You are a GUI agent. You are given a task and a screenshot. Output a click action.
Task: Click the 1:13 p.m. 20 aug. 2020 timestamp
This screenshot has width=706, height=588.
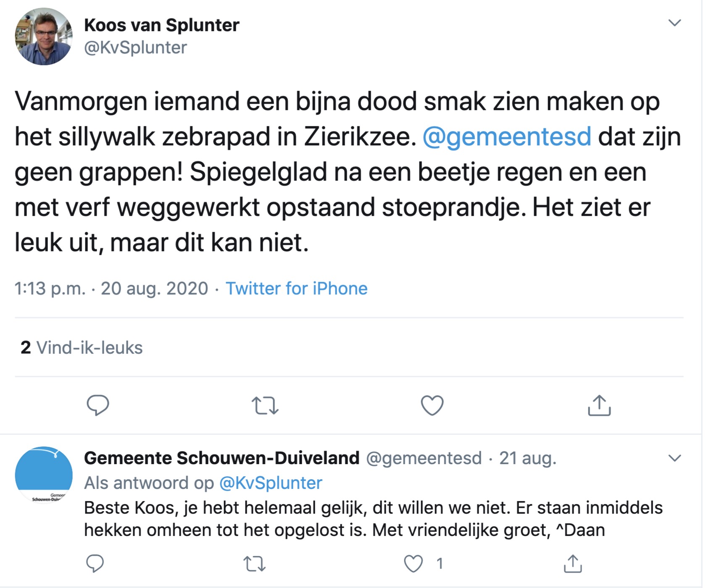(x=111, y=289)
